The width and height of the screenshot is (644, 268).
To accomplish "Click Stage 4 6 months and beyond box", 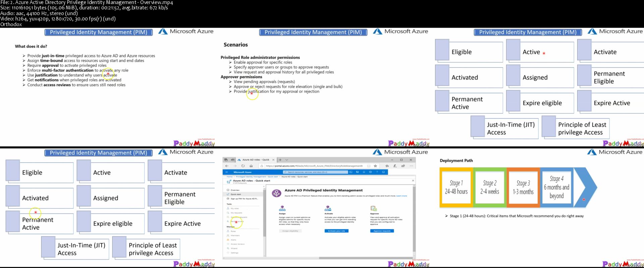I will tap(556, 188).
